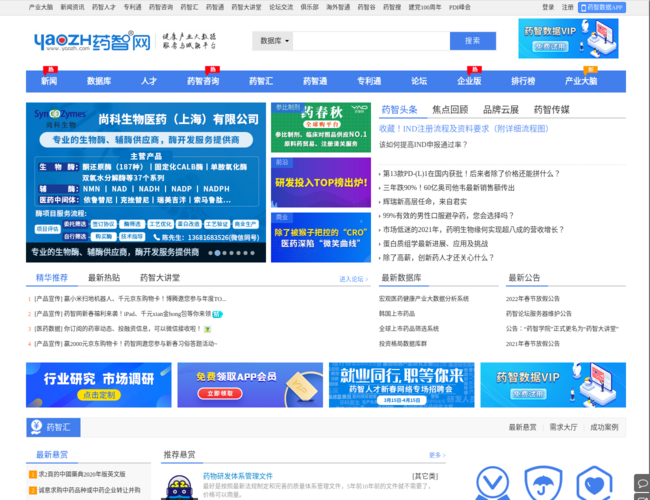Open the 药春秋 green promo thumbnail

(321, 128)
